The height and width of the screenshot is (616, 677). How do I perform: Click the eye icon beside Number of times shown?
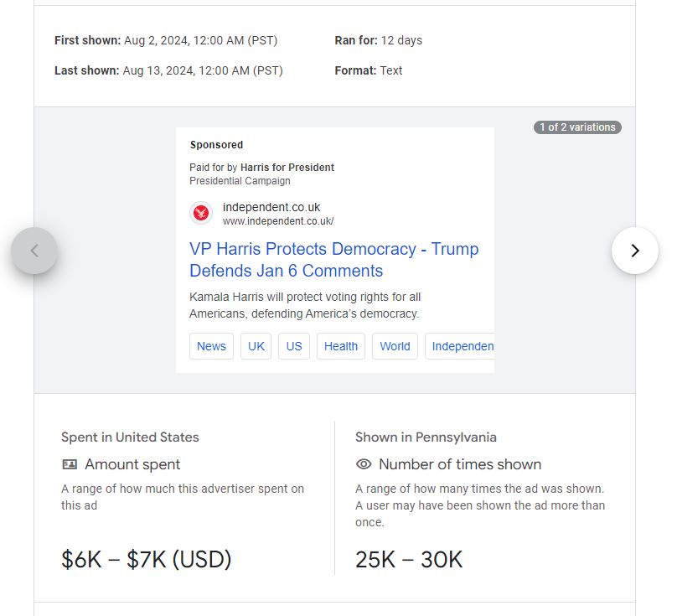pyautogui.click(x=364, y=464)
